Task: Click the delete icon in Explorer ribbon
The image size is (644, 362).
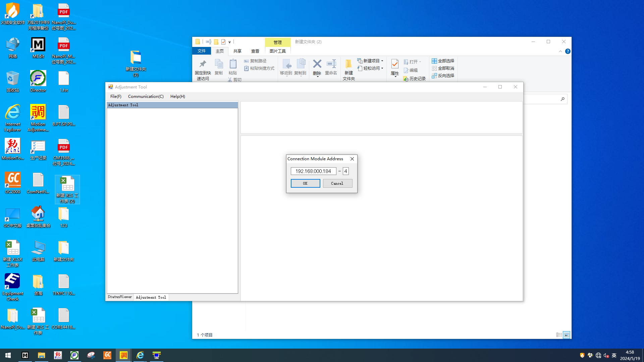Action: pos(317,64)
